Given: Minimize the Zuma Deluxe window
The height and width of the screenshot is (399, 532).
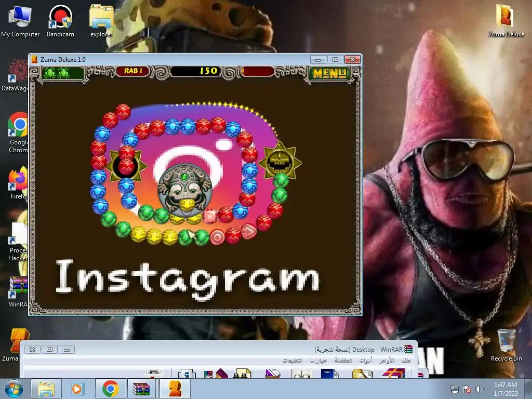Looking at the screenshot, I should (318, 60).
